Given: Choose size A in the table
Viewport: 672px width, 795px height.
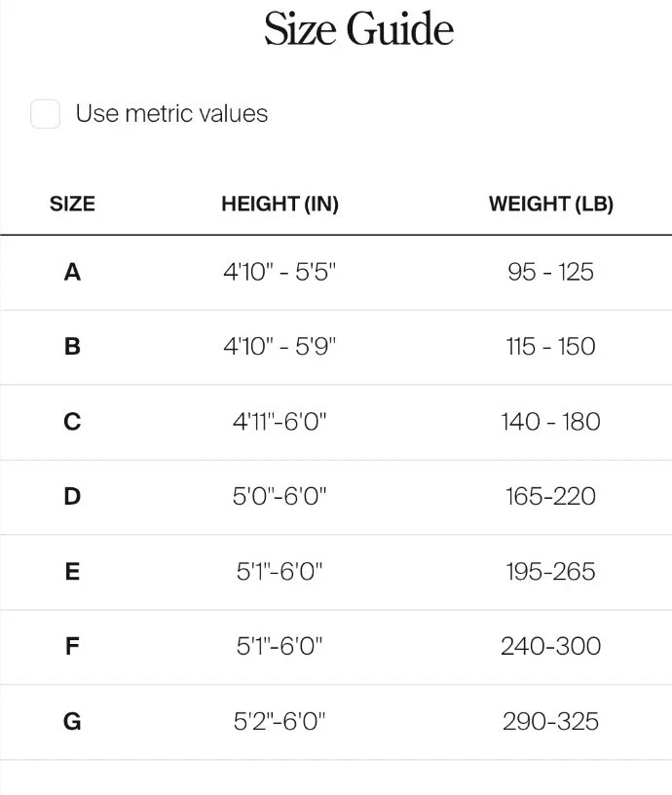Looking at the screenshot, I should pyautogui.click(x=72, y=273).
